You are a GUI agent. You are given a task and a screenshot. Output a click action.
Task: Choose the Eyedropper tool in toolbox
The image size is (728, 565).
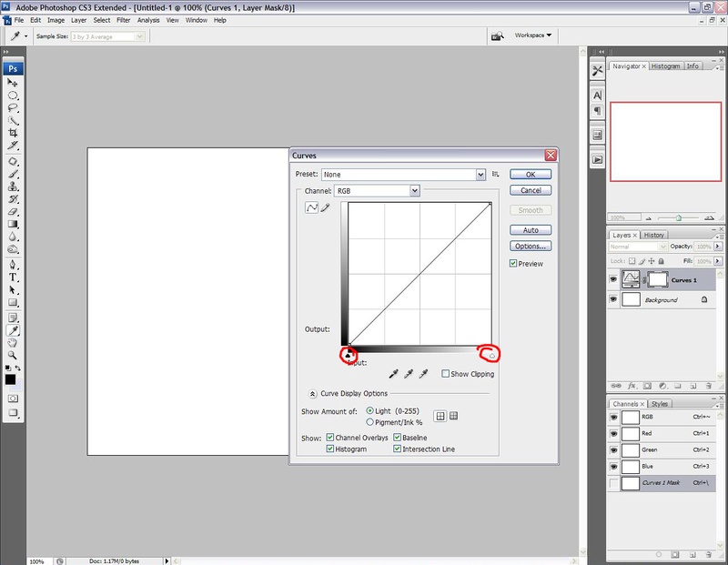13,330
